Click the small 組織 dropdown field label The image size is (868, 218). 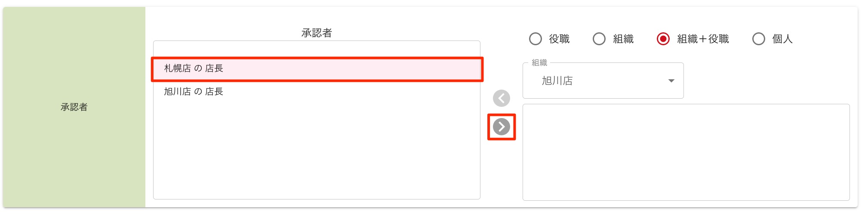[539, 63]
